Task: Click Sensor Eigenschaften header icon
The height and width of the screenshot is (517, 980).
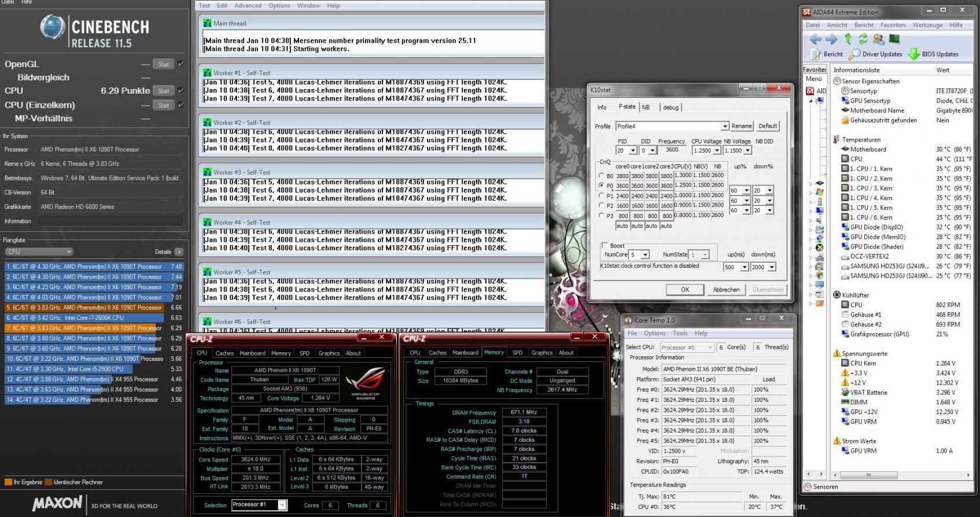Action: tap(837, 81)
